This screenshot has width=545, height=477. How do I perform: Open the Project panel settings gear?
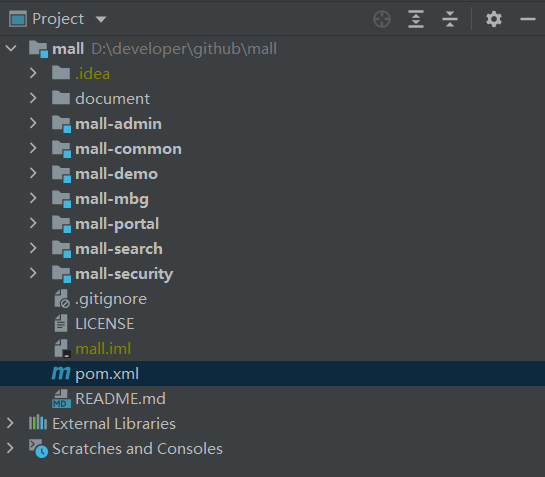(494, 19)
